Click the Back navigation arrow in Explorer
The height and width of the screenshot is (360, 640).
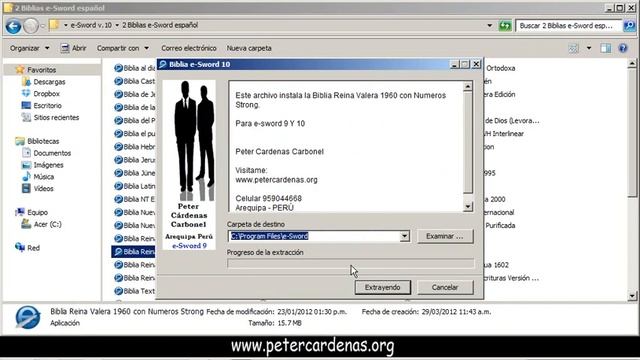pos(13,26)
